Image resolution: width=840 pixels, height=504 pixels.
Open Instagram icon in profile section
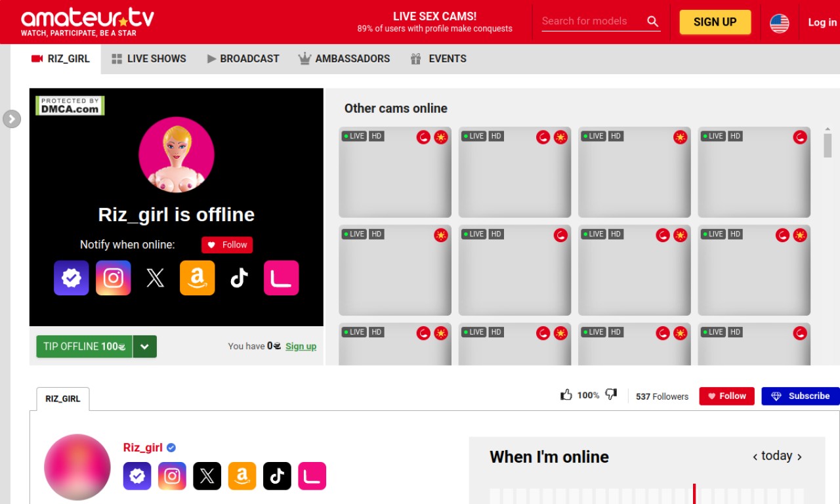[172, 476]
